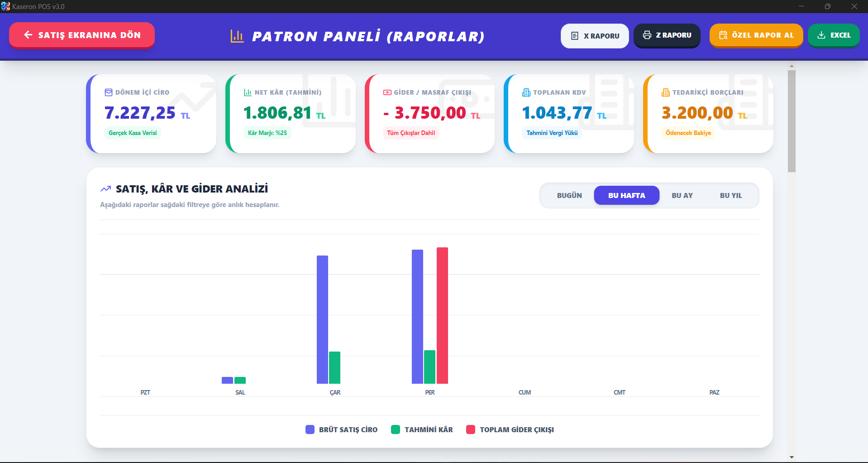The width and height of the screenshot is (868, 463).
Task: Switch filter to Bugün
Action: 569,195
